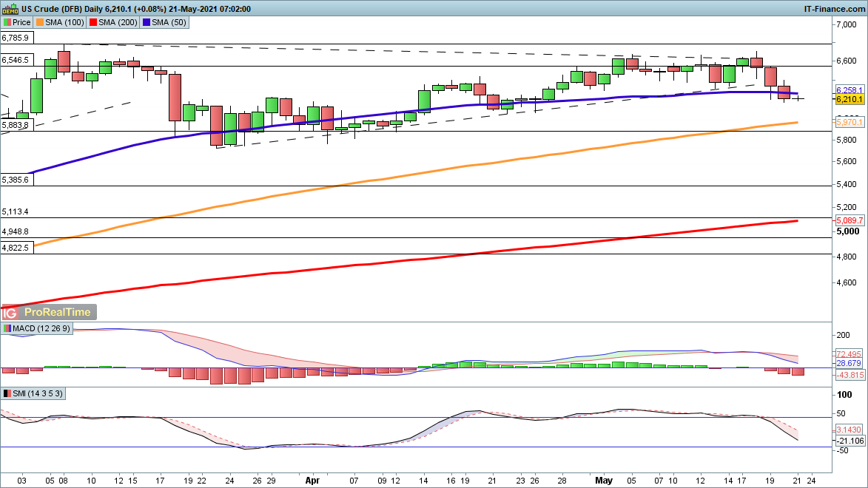Select the Price legend button
This screenshot has height=488, width=868.
[x=17, y=22]
